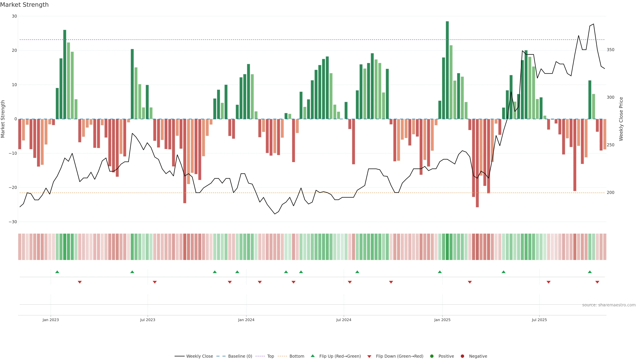Click the tallest green bar near Jan 2025
Image resolution: width=644 pixels, height=362 pixels.
[447, 70]
